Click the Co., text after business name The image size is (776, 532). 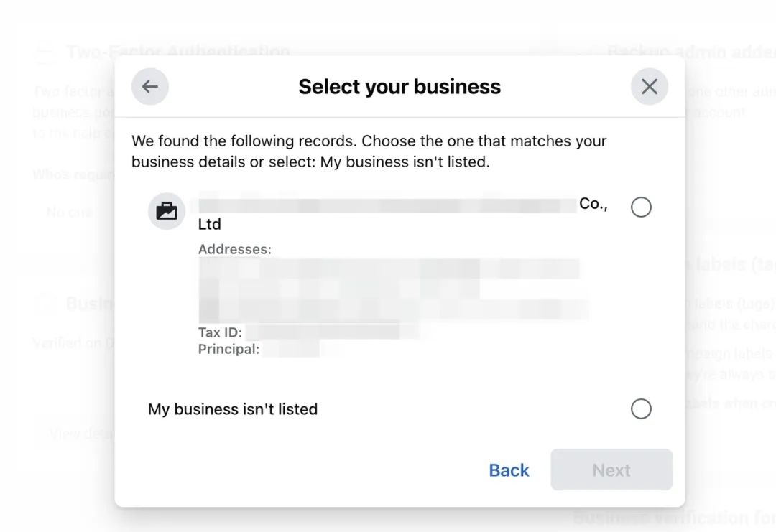point(593,204)
